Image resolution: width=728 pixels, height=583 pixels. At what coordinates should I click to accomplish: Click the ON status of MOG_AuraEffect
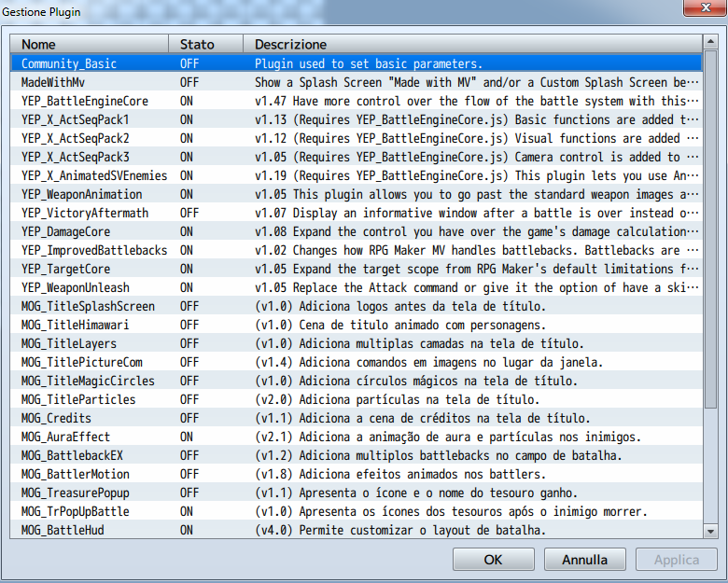[187, 437]
